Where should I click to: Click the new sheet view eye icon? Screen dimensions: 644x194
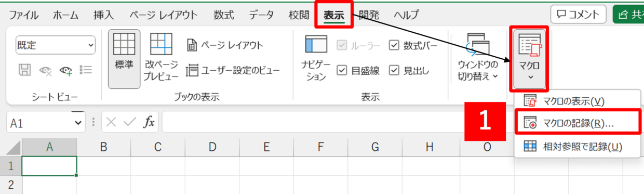pyautogui.click(x=66, y=70)
